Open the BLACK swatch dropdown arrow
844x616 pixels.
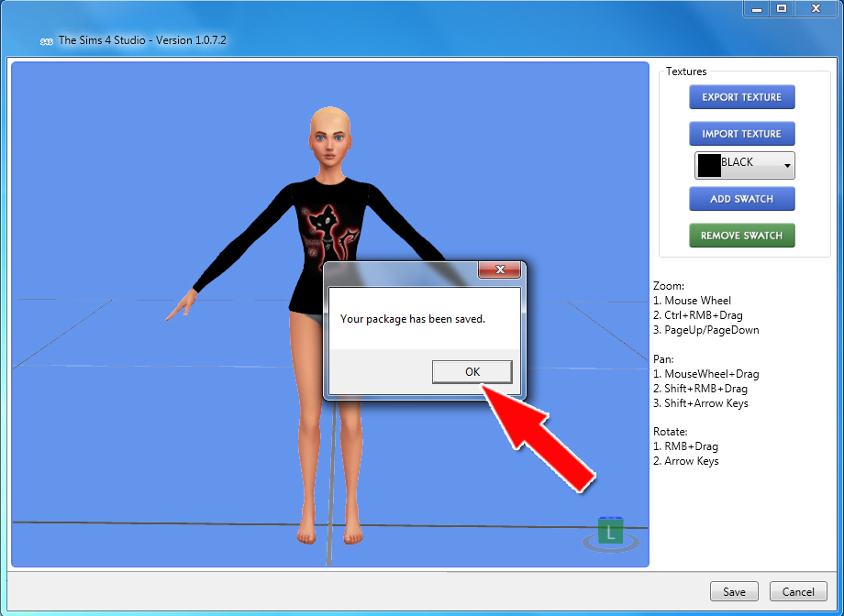pos(787,166)
